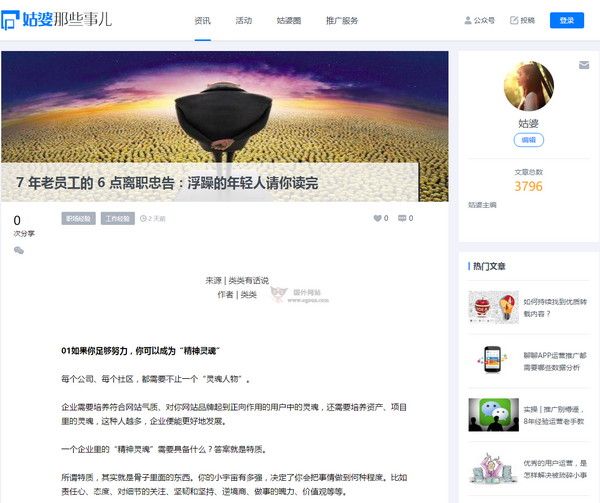
Task: Click the heart like icon
Action: coord(377,218)
